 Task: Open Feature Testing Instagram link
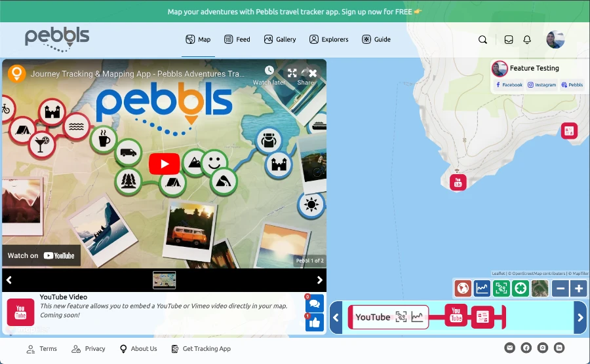pos(541,85)
